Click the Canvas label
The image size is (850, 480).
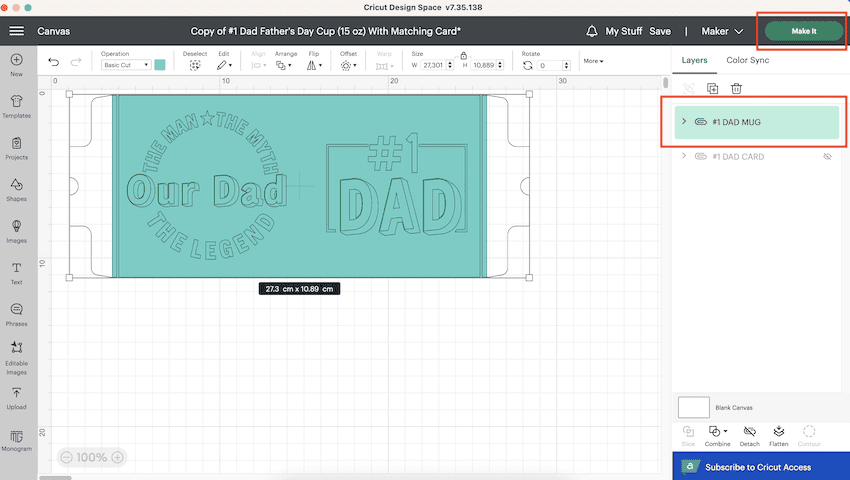point(53,31)
